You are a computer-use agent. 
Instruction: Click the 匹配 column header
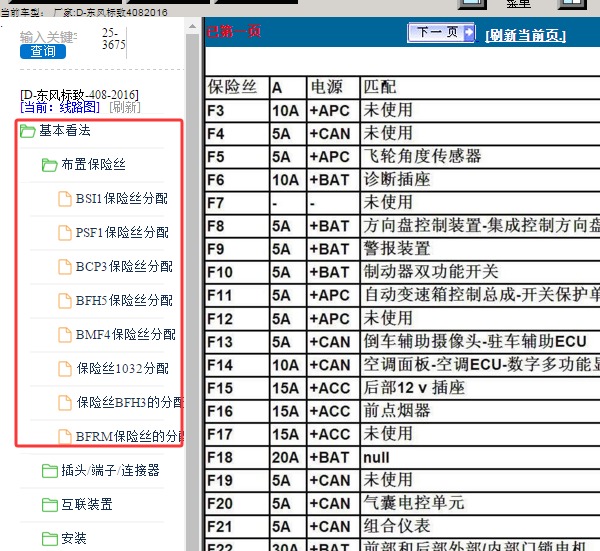coord(480,87)
